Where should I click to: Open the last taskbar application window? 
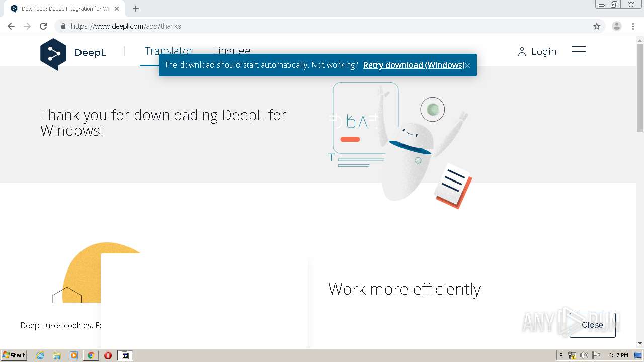point(125,355)
